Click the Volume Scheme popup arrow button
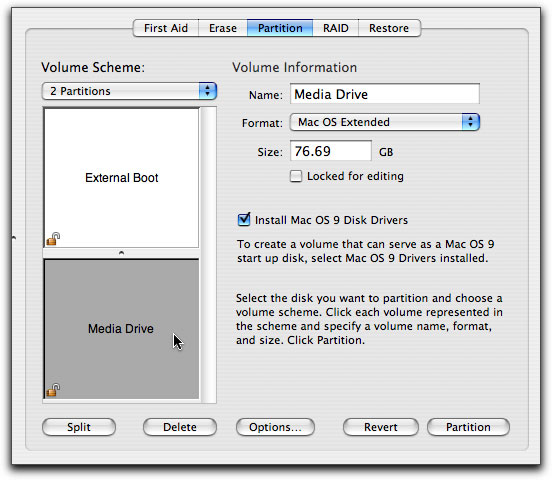 (207, 91)
